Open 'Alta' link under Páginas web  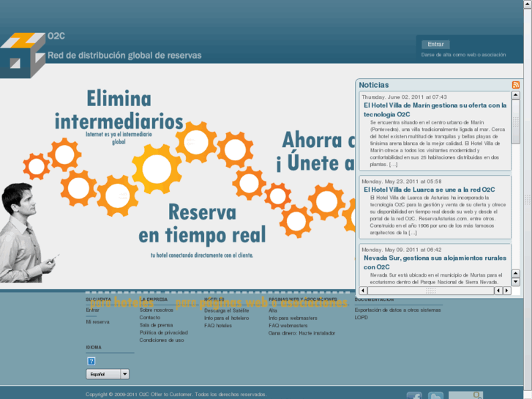pos(272,310)
